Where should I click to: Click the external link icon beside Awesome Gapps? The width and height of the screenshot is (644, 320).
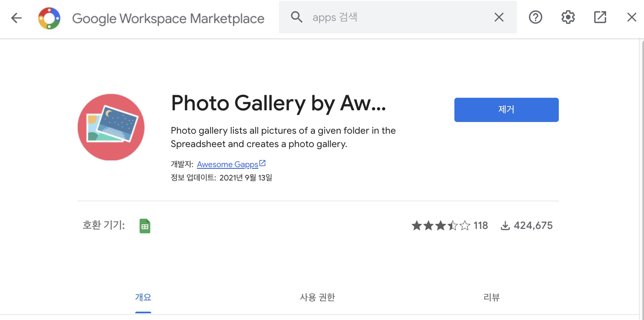[263, 163]
